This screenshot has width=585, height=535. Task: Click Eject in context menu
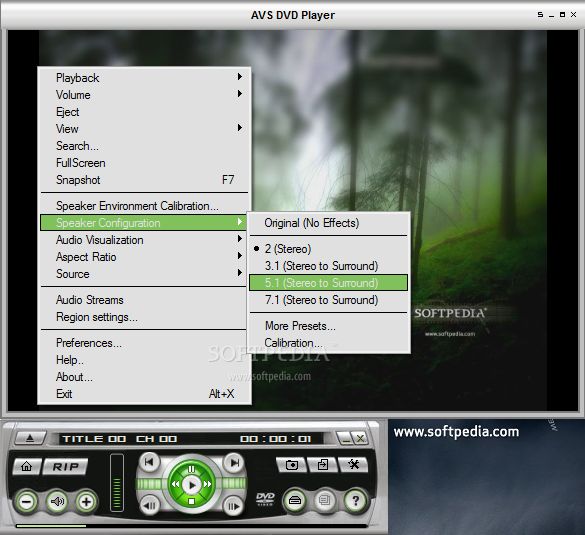pos(144,112)
